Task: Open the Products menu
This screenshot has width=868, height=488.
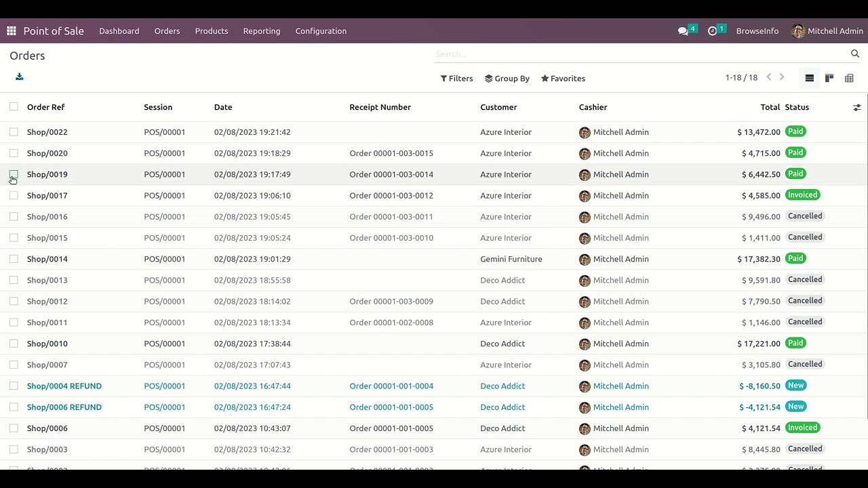Action: click(212, 31)
